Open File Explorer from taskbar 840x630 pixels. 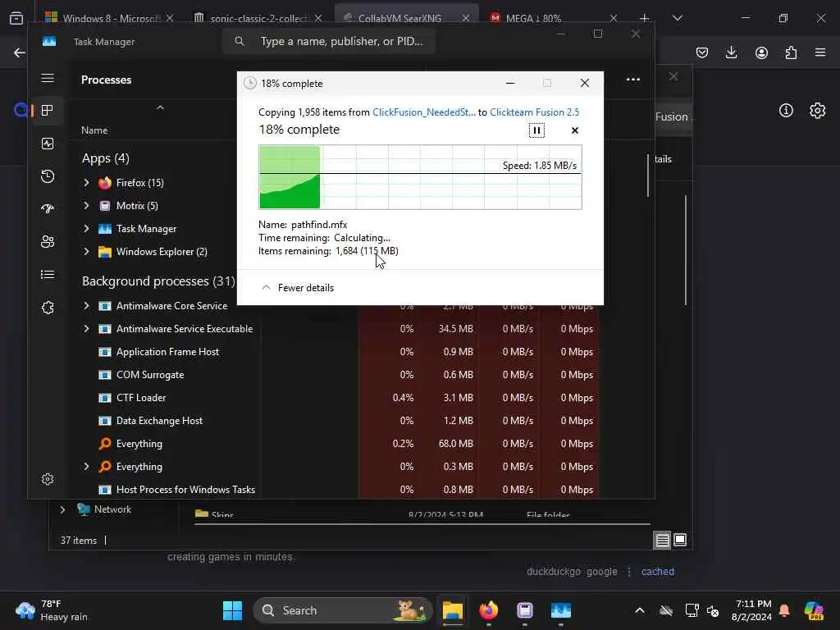453,610
